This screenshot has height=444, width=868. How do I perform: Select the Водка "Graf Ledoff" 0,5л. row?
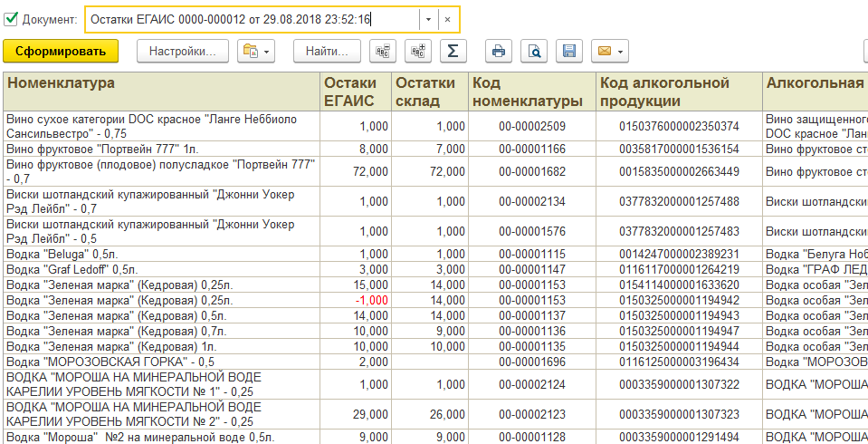click(x=162, y=270)
